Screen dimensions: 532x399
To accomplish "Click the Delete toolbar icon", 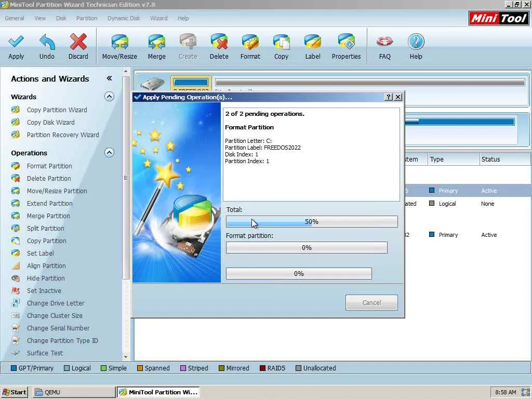I will click(x=219, y=42).
